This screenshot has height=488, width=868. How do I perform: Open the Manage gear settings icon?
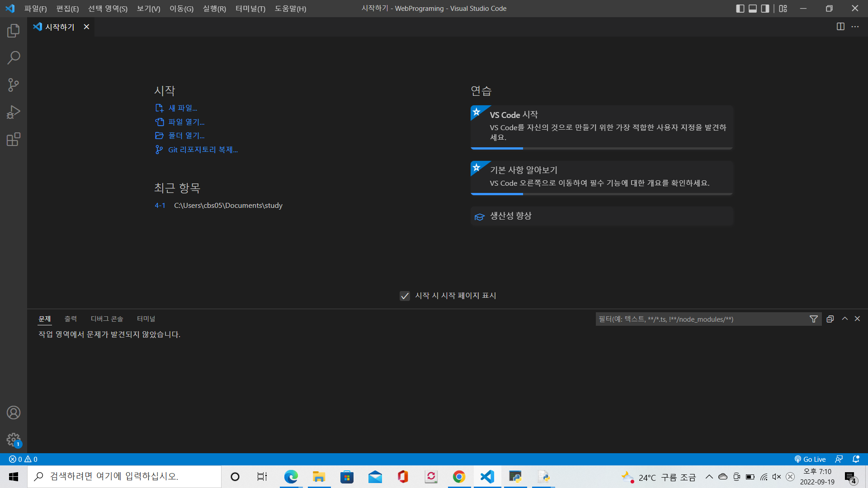[x=14, y=439]
